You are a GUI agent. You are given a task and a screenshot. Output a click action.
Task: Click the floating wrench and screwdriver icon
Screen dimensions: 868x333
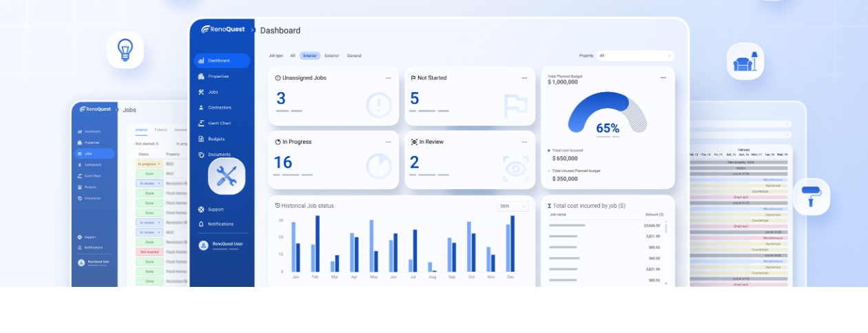click(x=227, y=176)
